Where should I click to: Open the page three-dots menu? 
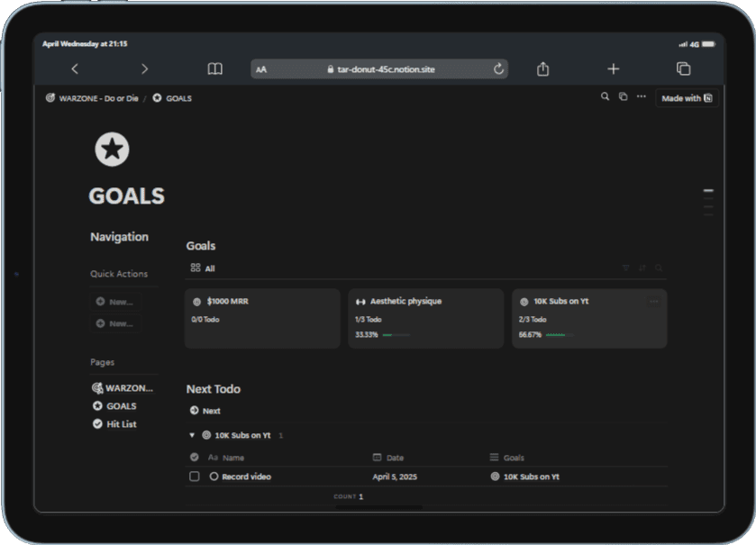coord(642,96)
